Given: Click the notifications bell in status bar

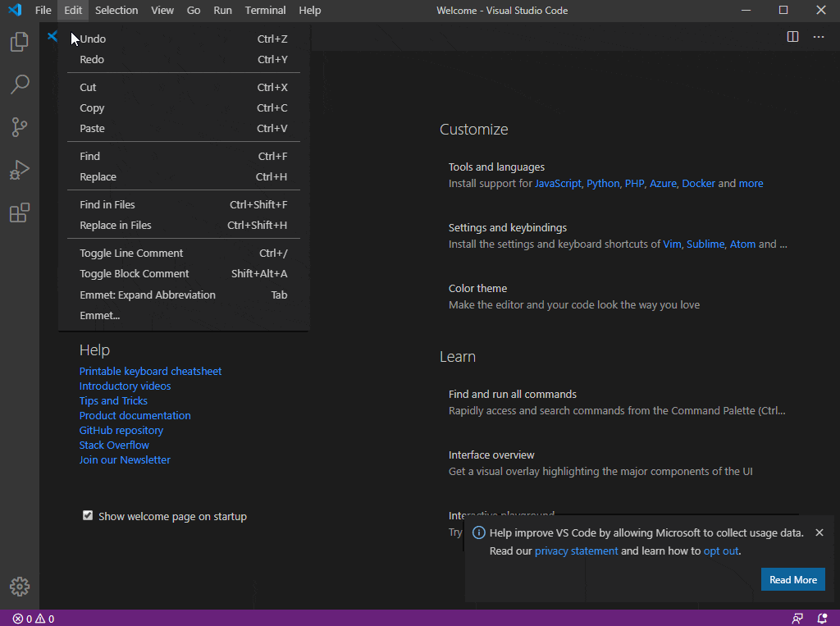Looking at the screenshot, I should pos(822,619).
